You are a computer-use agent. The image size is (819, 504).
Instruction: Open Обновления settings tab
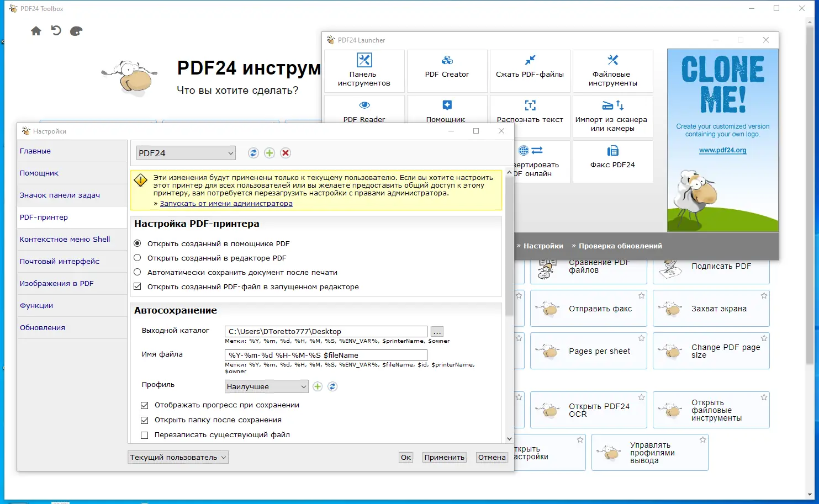click(x=72, y=327)
